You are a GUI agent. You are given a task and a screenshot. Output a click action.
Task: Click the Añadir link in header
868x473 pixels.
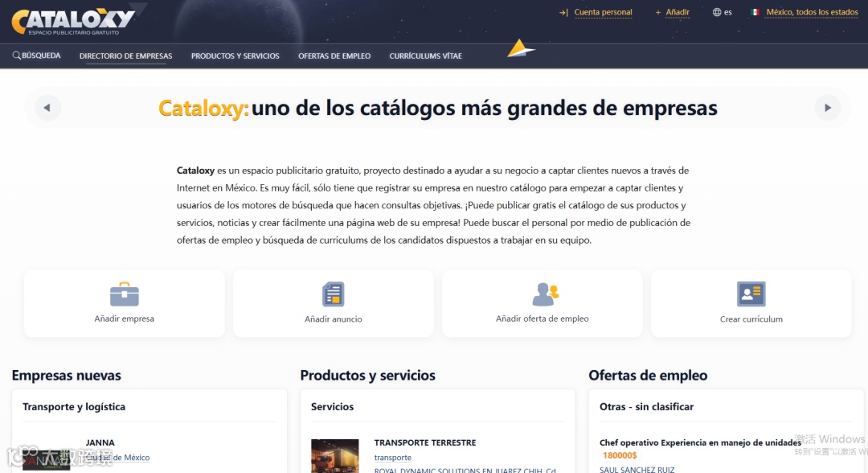(x=678, y=12)
